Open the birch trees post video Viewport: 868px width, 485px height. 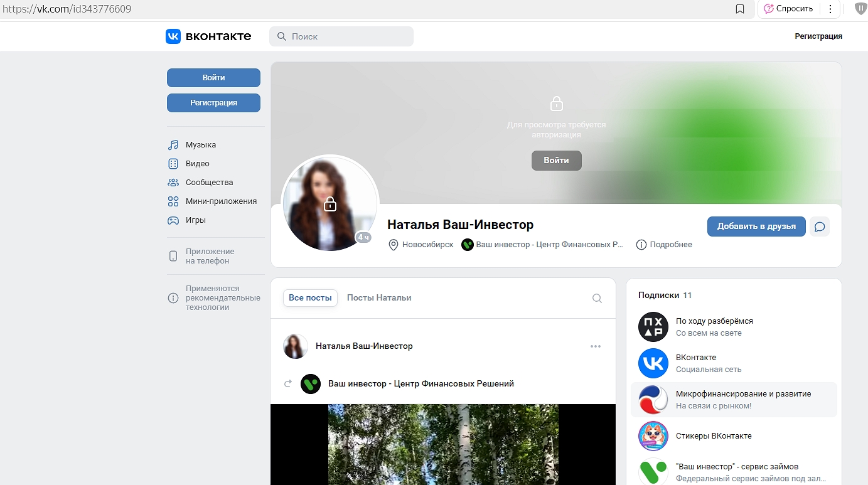443,444
